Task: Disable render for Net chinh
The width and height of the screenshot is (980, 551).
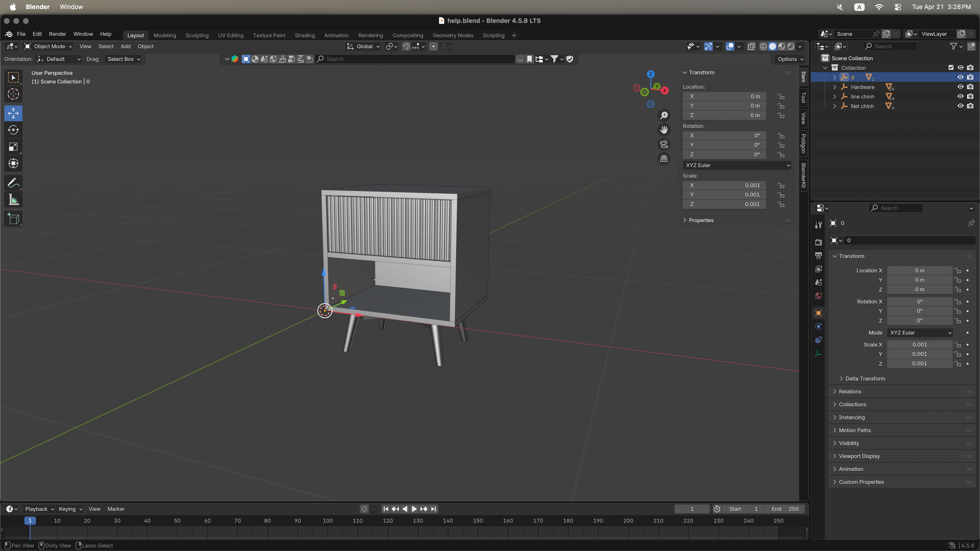Action: pyautogui.click(x=970, y=106)
